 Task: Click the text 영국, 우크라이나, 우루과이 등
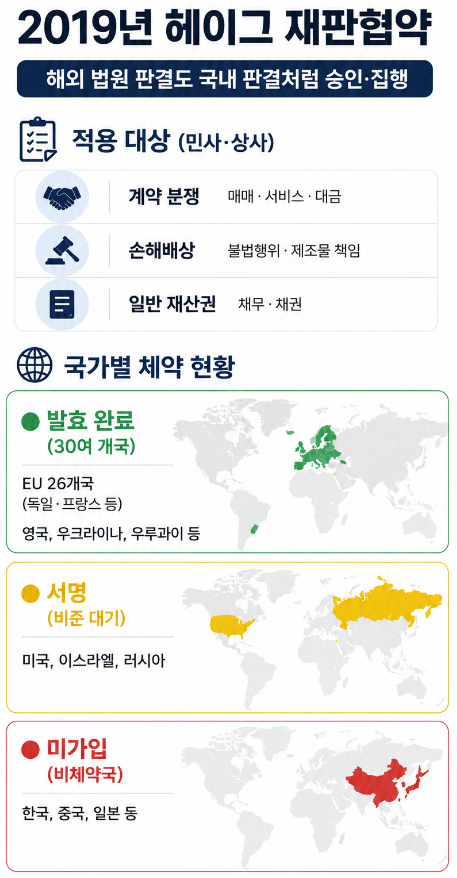click(111, 533)
